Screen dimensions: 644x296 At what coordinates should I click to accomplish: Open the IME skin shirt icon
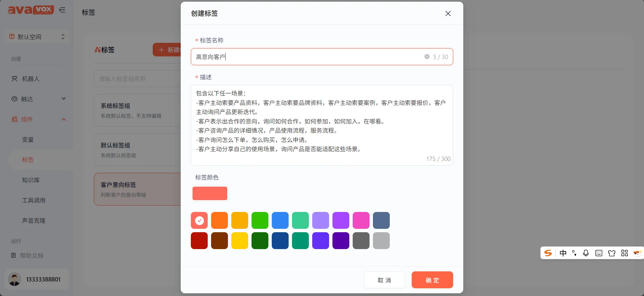[612, 253]
